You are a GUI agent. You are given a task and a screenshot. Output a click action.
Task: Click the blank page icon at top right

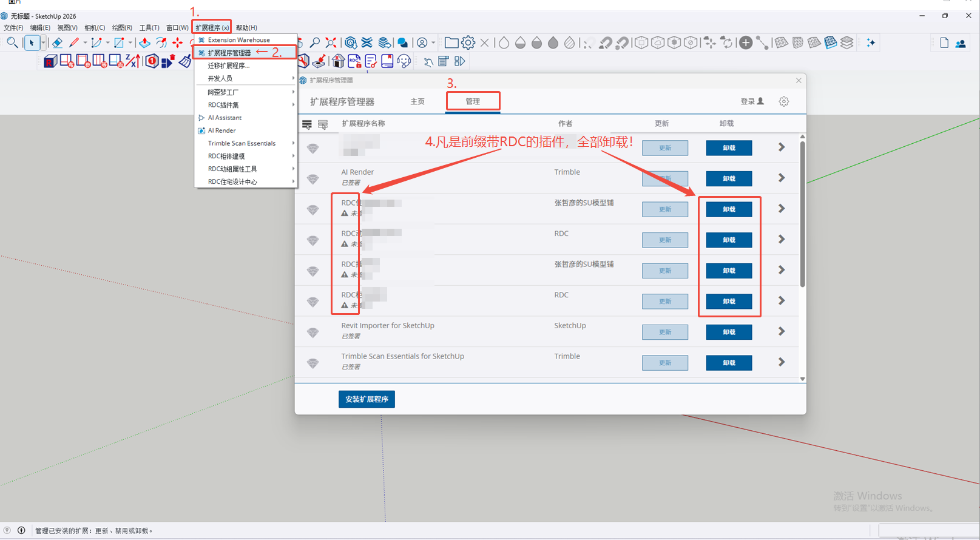(944, 42)
